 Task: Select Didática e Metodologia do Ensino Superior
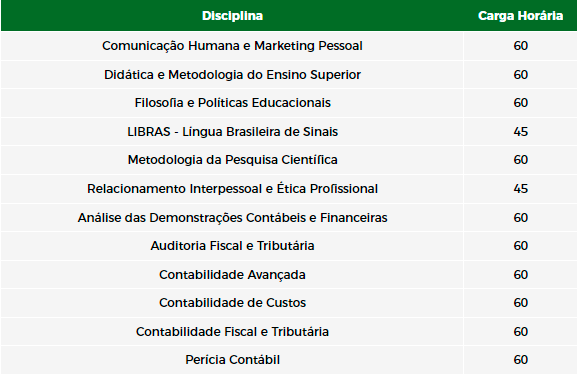coord(232,75)
